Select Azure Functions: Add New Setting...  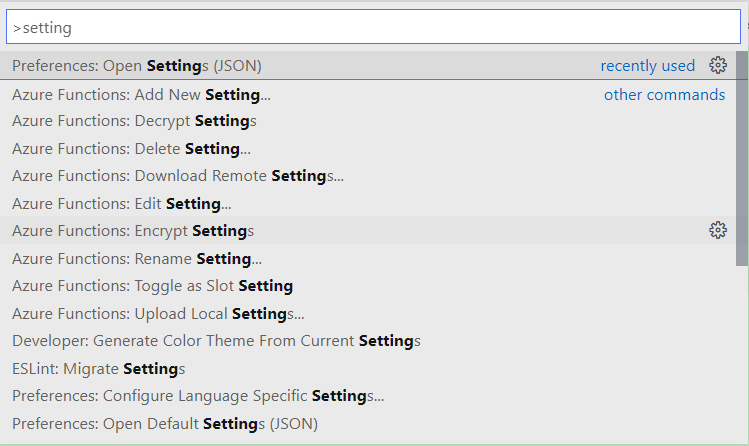click(368, 94)
